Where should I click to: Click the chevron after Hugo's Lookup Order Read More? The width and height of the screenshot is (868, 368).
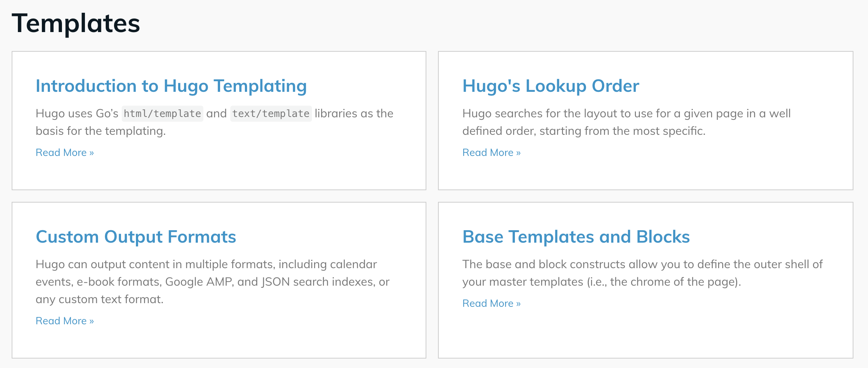click(x=518, y=152)
